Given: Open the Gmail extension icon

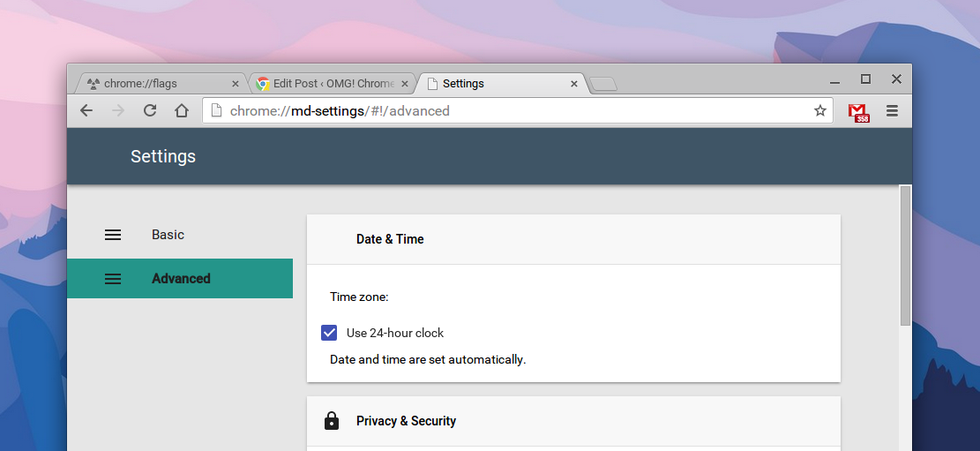Looking at the screenshot, I should 857,111.
